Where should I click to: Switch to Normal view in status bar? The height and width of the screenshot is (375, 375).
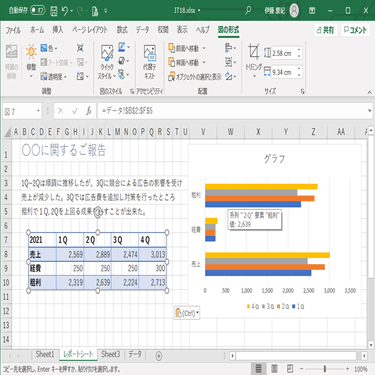[x=258, y=369]
